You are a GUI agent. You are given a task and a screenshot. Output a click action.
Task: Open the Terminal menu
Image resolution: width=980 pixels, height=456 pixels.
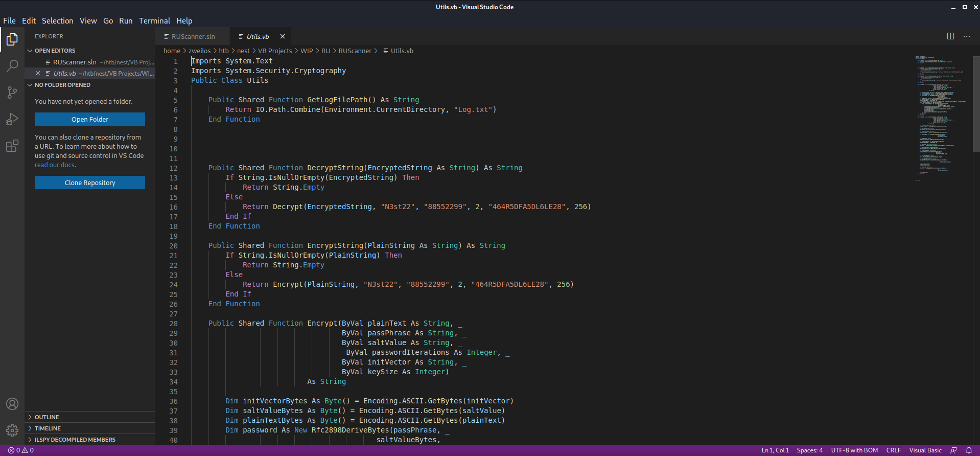click(x=154, y=21)
